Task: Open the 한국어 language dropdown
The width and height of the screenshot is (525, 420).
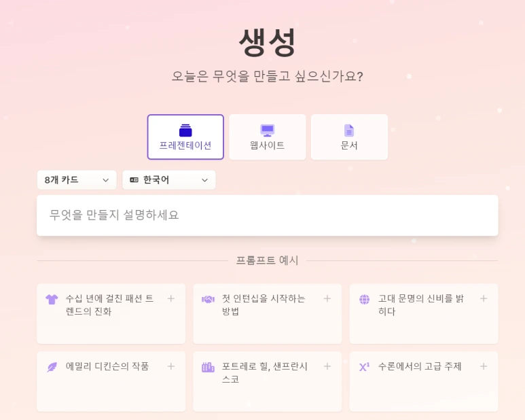Action: (168, 180)
